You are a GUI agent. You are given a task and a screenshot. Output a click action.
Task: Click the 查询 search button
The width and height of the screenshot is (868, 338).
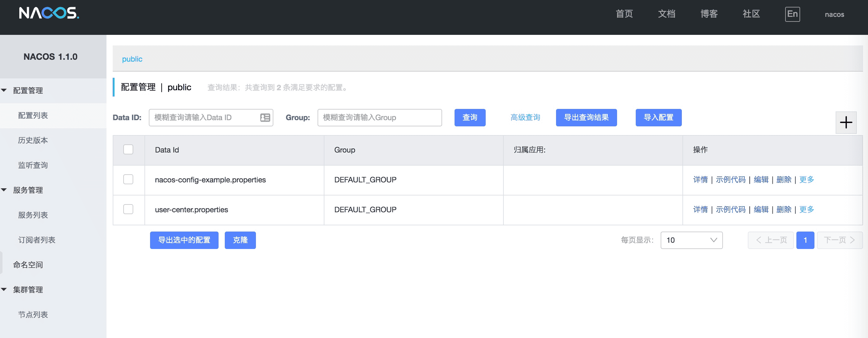470,118
